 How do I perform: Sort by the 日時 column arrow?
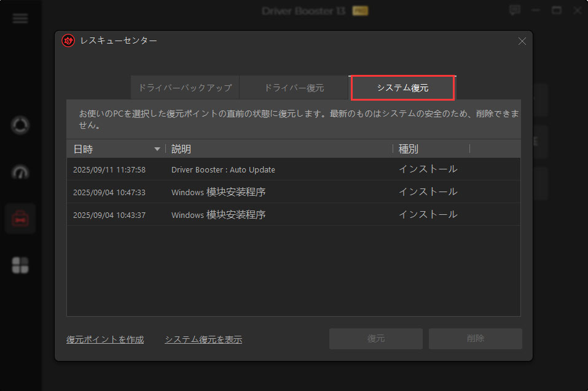(157, 149)
